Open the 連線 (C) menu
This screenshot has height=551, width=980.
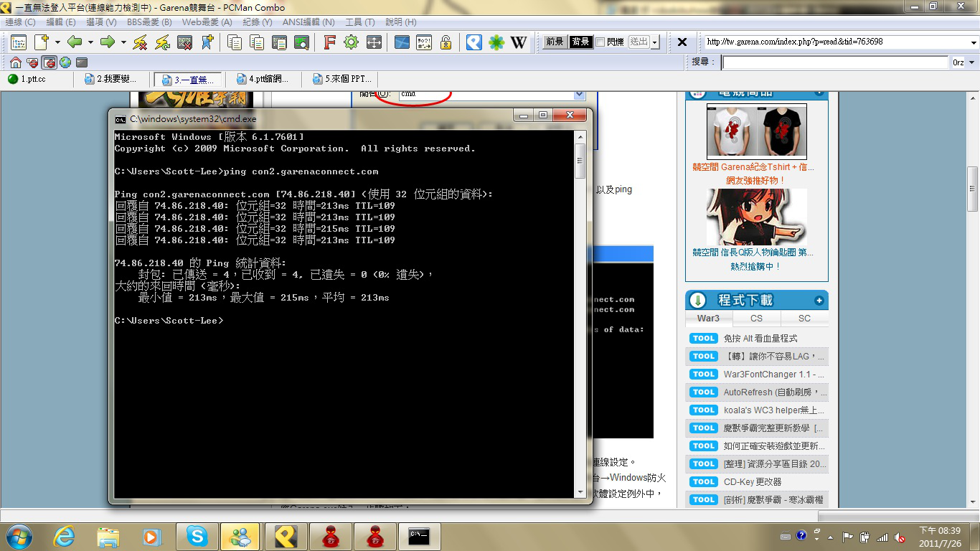click(20, 22)
